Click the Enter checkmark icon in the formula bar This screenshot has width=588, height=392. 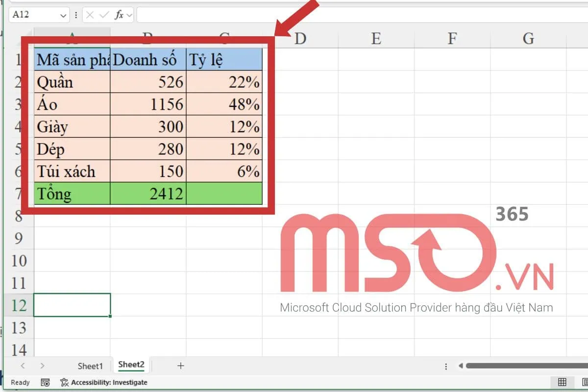[x=103, y=15]
